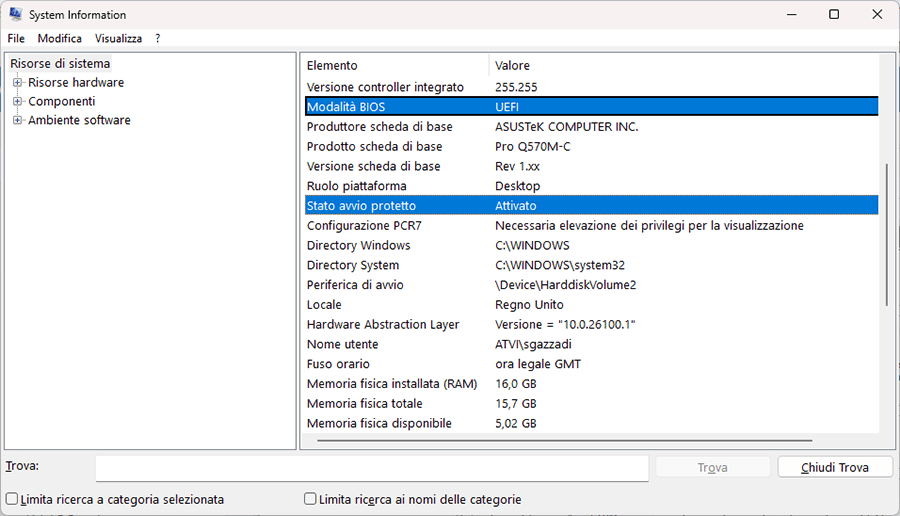Click the ora legale GMT value
The image size is (900, 516).
click(538, 364)
